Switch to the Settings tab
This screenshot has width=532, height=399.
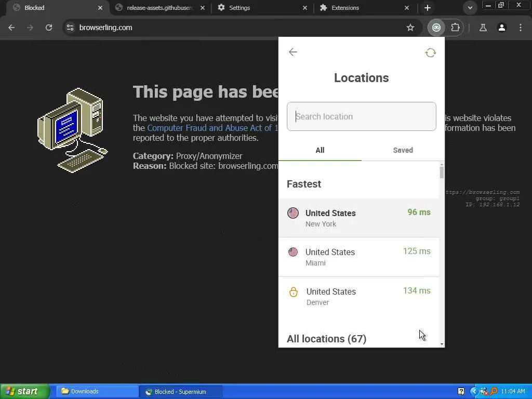262,8
